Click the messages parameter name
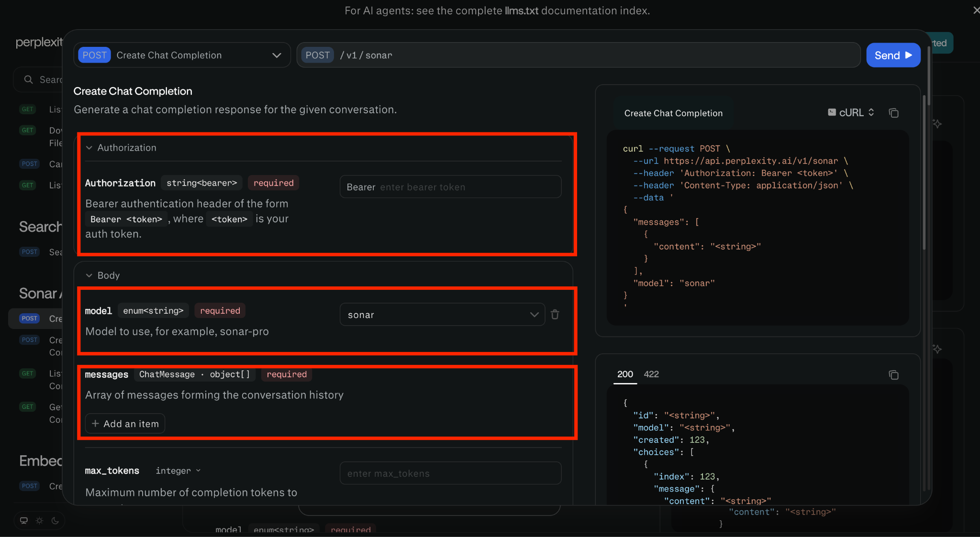Screen dimensions: 980x537 coord(107,374)
